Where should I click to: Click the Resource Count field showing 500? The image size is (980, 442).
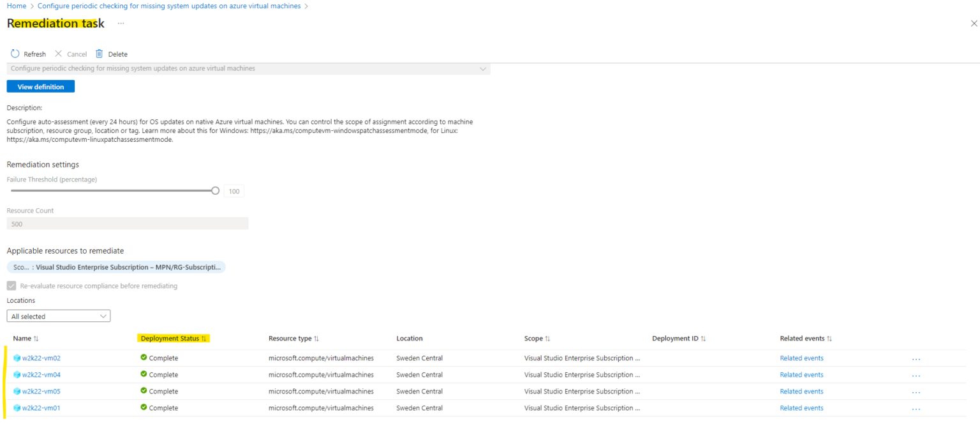[128, 224]
